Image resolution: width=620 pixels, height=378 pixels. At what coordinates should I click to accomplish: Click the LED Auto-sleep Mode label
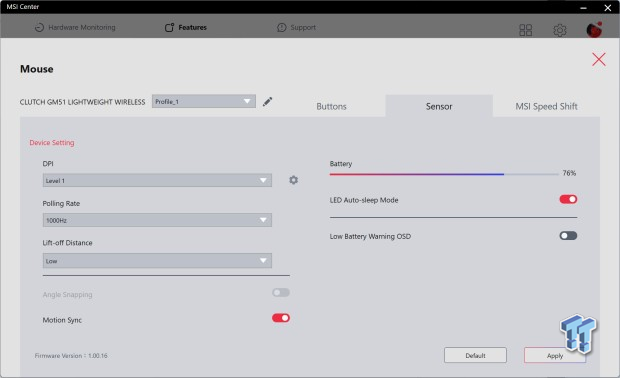coord(364,200)
